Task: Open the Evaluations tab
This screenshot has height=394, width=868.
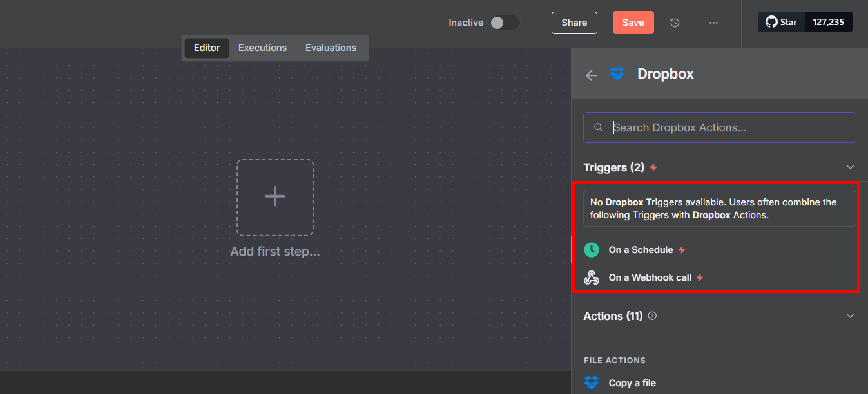Action: click(331, 47)
